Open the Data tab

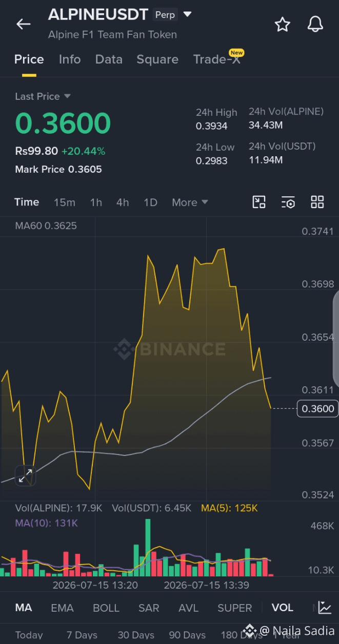(x=109, y=59)
